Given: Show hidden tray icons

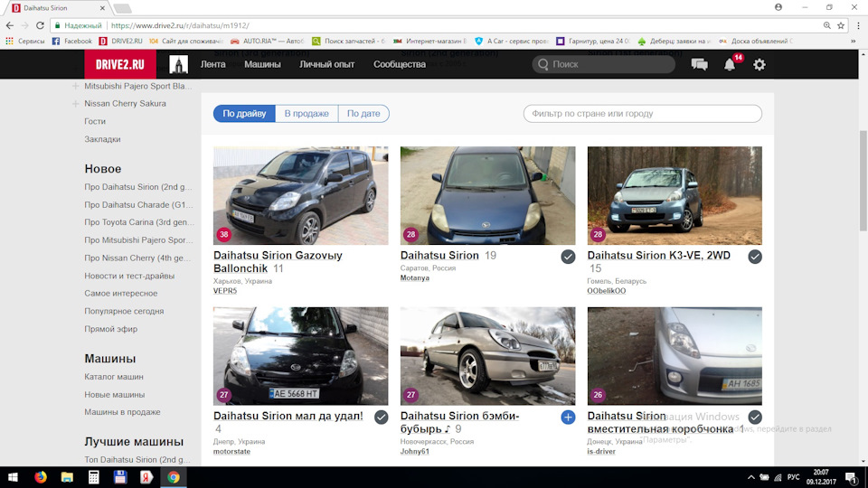Looking at the screenshot, I should coord(750,477).
